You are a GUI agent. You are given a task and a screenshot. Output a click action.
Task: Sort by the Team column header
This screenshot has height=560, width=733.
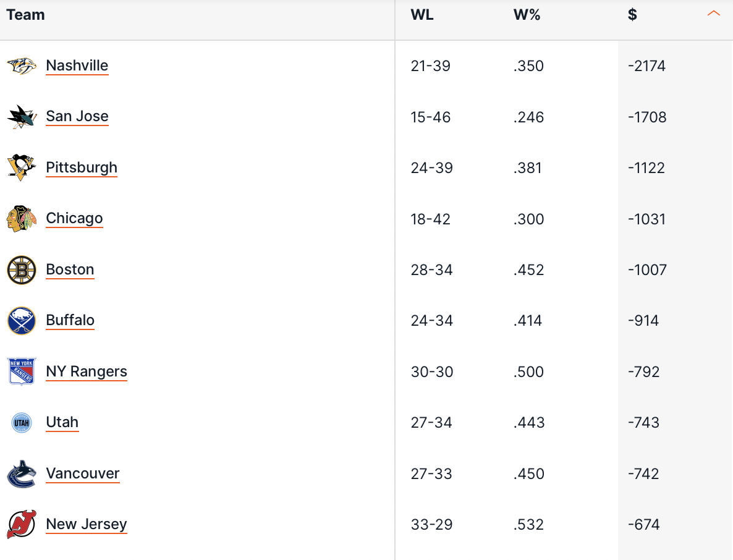click(x=25, y=15)
